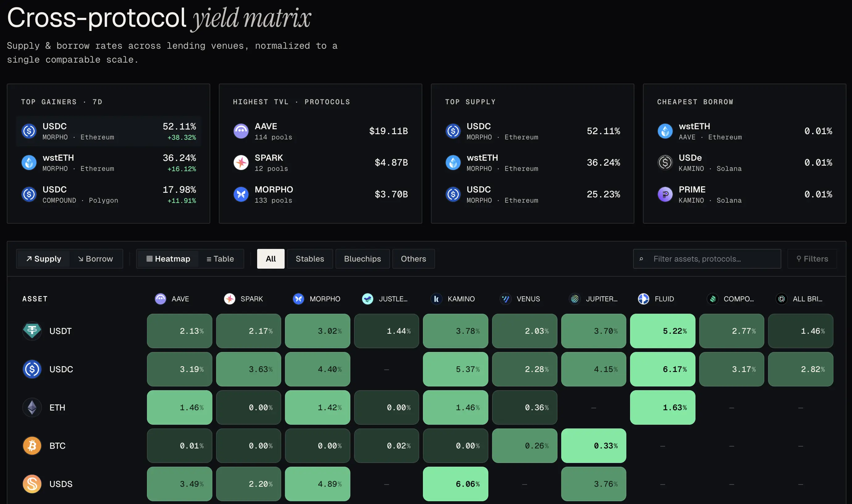Open USDe Kamino Solana borrow row
The height and width of the screenshot is (504, 852).
click(x=745, y=163)
